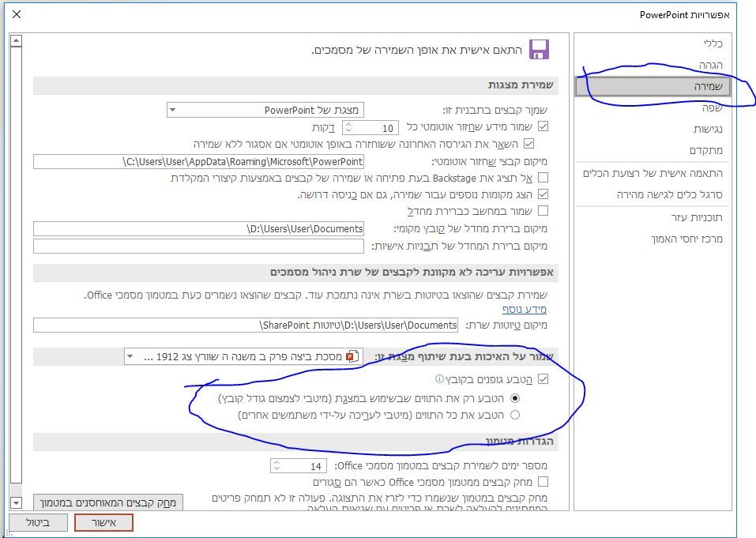Enable שמור במחשב כברירת מחדל checkbox
Viewport: 756px width, 538px height.
pyautogui.click(x=543, y=211)
